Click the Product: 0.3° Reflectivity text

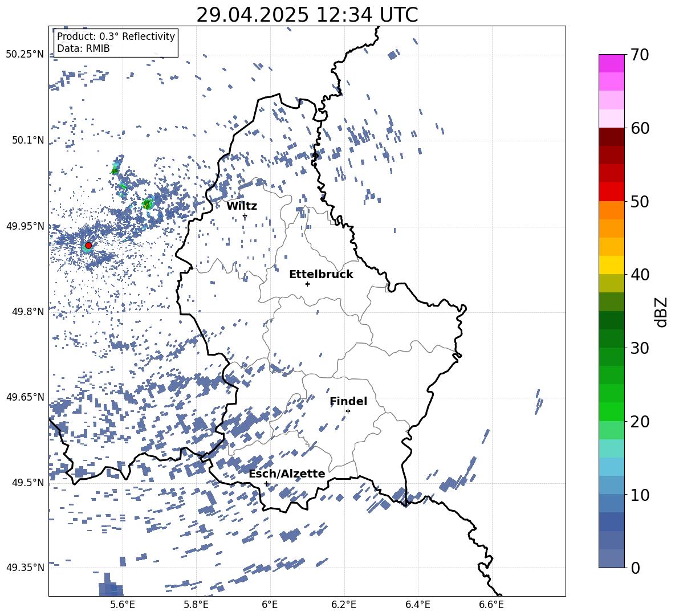[116, 36]
